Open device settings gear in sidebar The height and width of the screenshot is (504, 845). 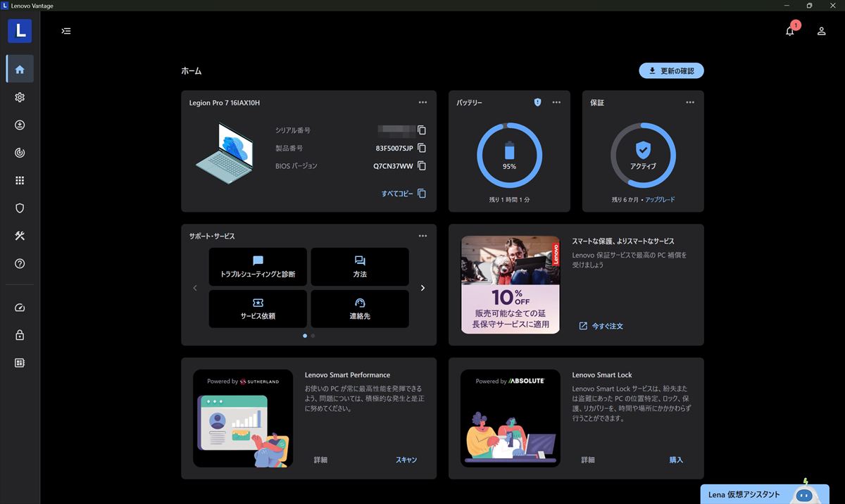coord(20,97)
